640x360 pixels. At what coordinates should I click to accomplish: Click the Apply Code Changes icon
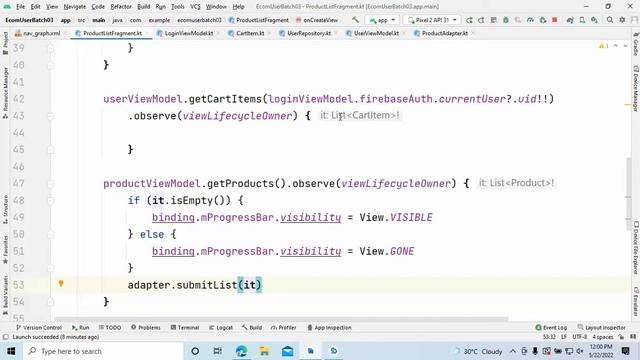494,20
